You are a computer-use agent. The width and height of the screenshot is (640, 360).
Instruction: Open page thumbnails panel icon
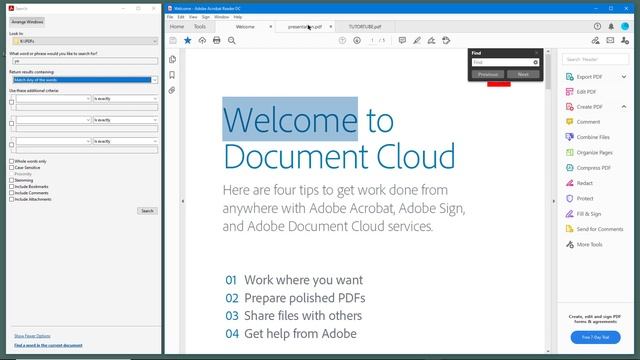coord(172,60)
